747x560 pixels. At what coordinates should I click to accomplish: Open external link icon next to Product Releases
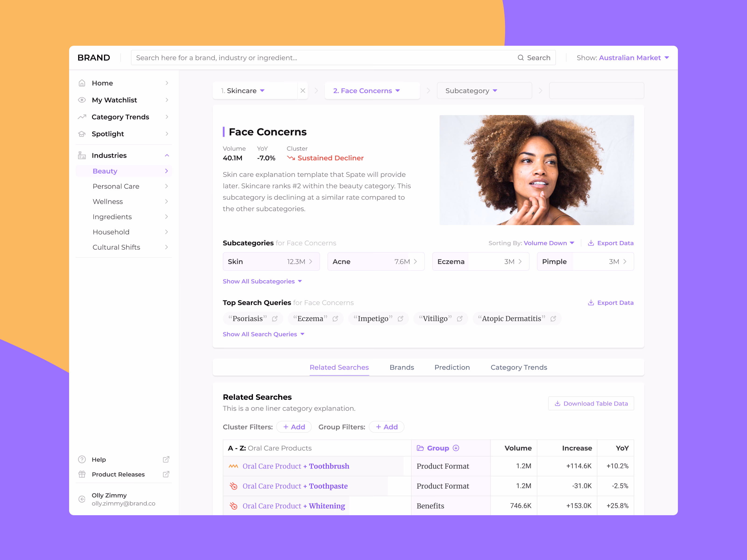click(x=166, y=474)
